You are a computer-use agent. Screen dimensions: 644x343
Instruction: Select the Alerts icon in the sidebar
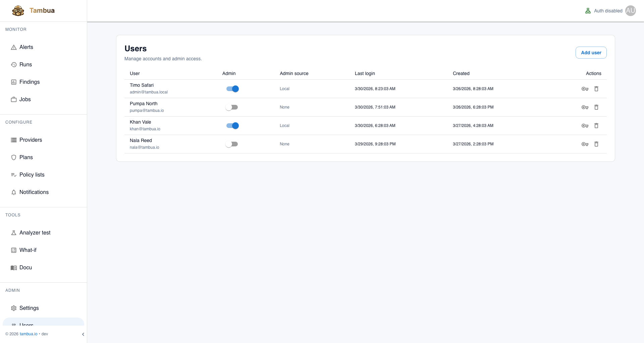click(x=13, y=47)
